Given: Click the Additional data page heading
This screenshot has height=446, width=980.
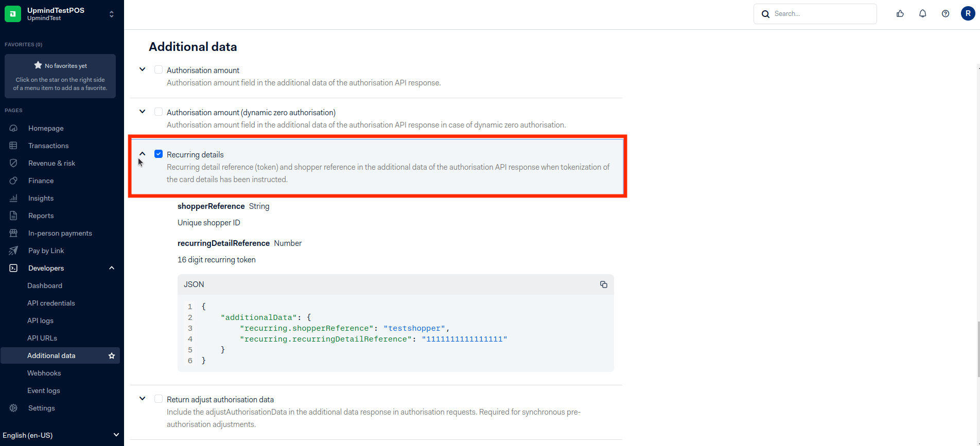Looking at the screenshot, I should coord(193,47).
